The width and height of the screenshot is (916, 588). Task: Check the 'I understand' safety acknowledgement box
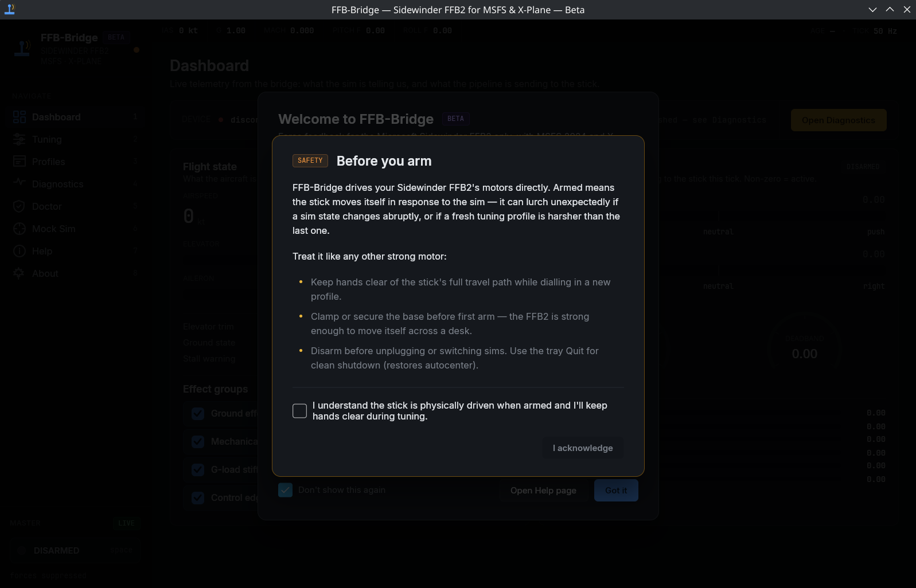coord(299,411)
